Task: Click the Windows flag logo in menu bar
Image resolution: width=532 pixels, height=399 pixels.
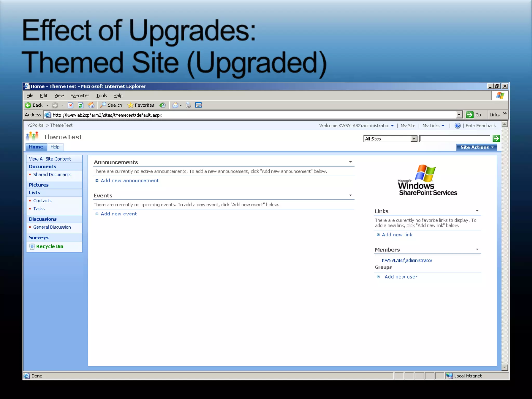Action: (x=500, y=95)
